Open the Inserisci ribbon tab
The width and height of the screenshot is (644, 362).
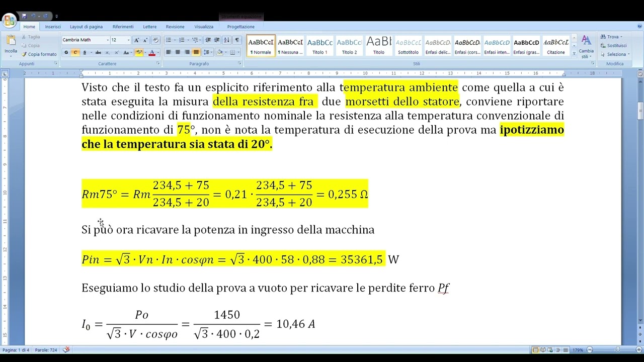point(53,27)
